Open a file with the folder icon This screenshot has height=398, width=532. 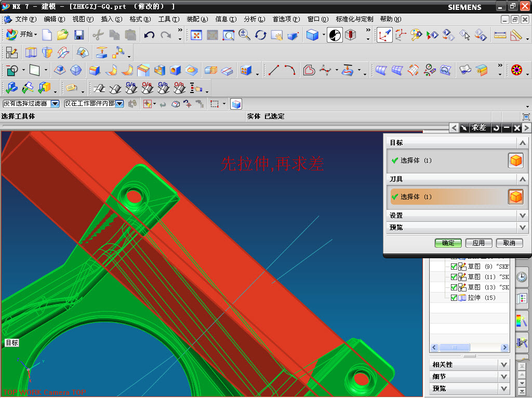63,35
